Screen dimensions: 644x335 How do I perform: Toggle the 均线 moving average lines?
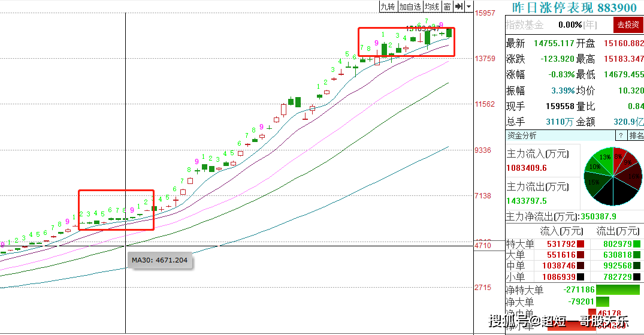click(x=432, y=7)
